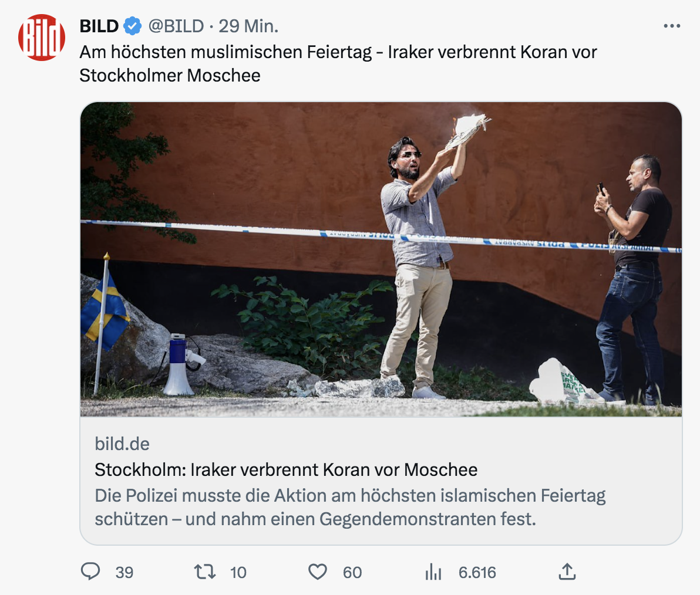Screen dimensions: 700x595
Task: Click the blue verified badge
Action: coord(133,26)
